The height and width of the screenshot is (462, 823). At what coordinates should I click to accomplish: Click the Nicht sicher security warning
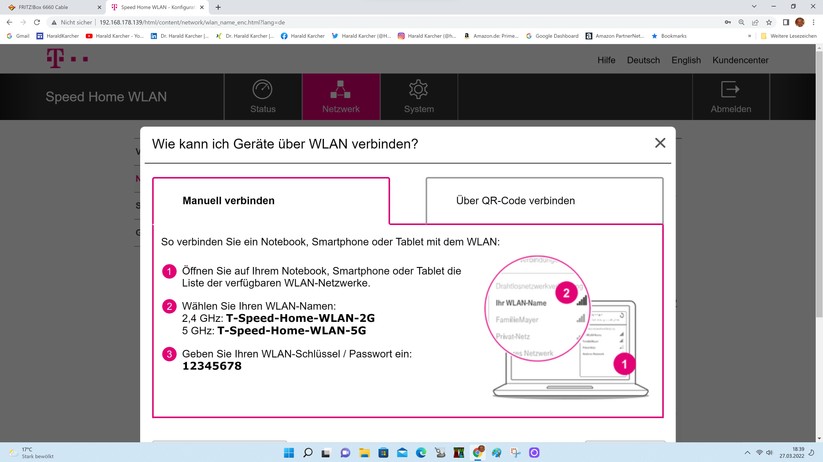pos(72,23)
